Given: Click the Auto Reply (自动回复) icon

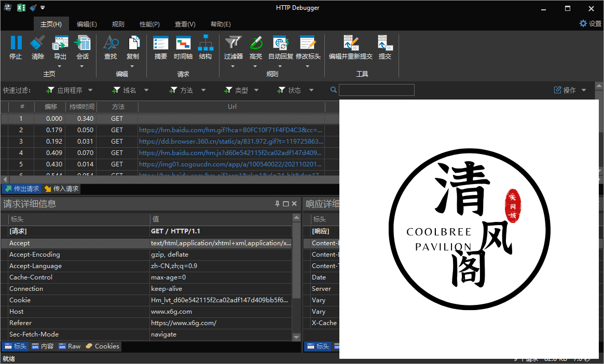Looking at the screenshot, I should [280, 43].
